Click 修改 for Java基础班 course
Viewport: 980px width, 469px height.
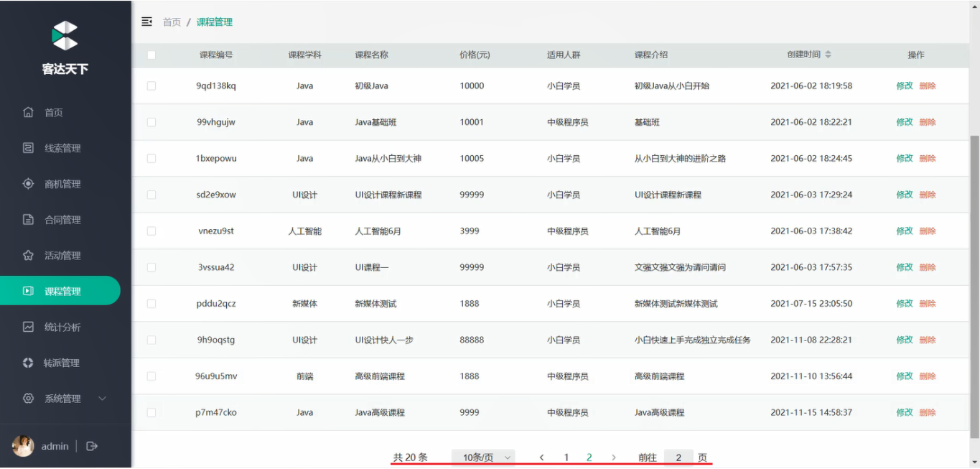pos(905,122)
